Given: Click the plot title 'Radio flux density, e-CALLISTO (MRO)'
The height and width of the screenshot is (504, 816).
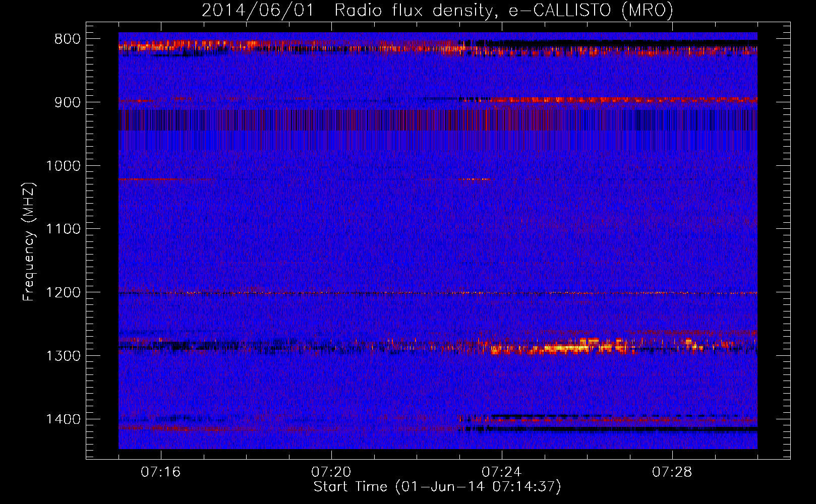Looking at the screenshot, I should tap(503, 10).
